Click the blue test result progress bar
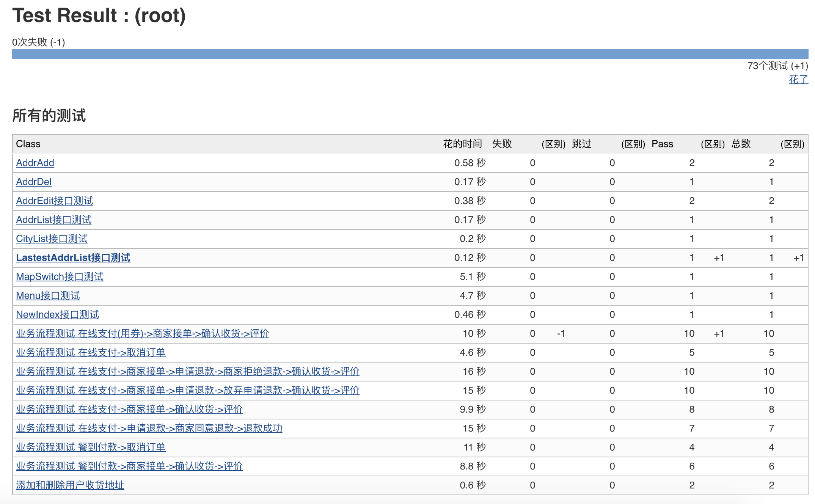The image size is (815, 504). pos(410,54)
